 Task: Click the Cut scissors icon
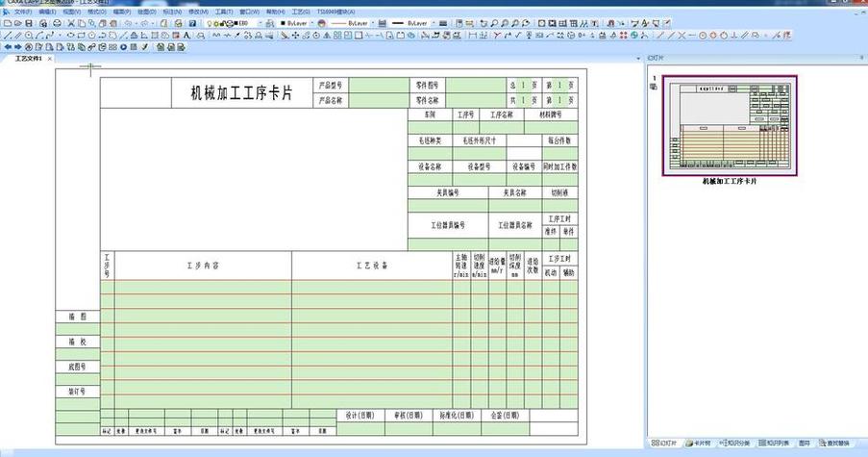(71, 23)
